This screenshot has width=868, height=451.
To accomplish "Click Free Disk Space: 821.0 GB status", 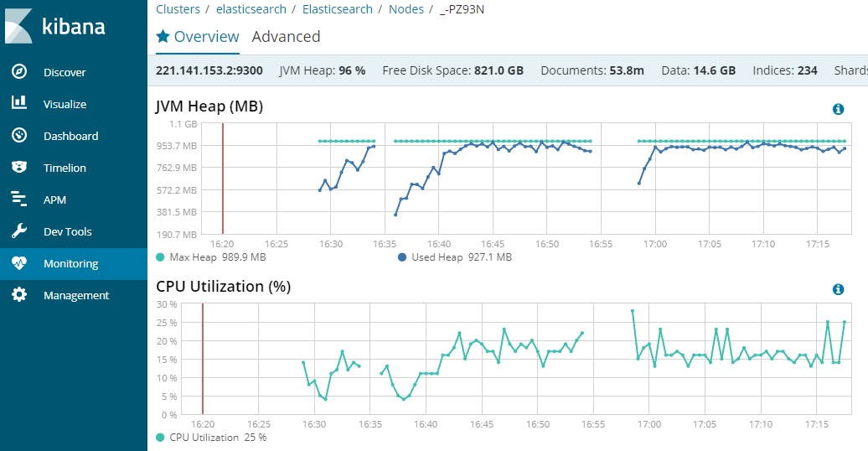I will click(452, 70).
